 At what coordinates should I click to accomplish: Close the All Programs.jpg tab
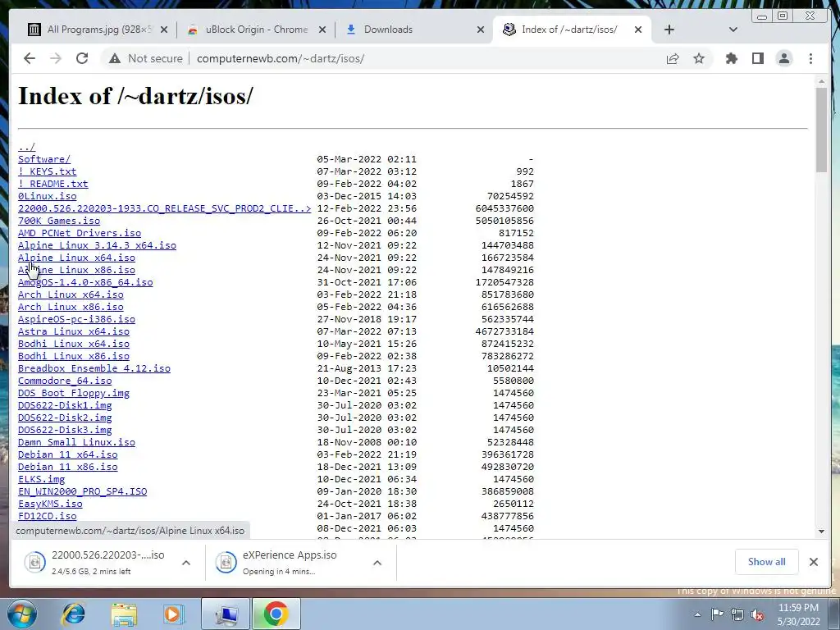click(164, 30)
